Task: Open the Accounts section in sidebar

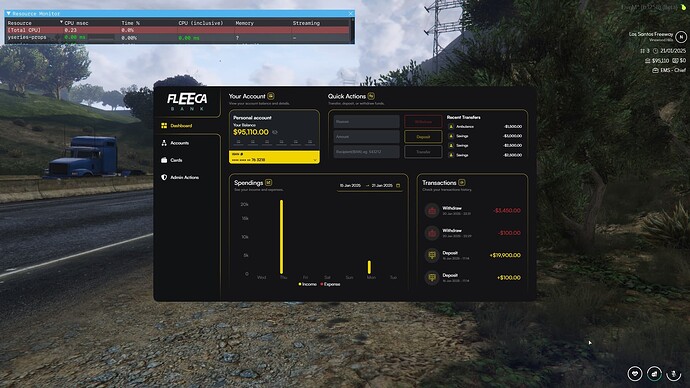Action: click(175, 143)
